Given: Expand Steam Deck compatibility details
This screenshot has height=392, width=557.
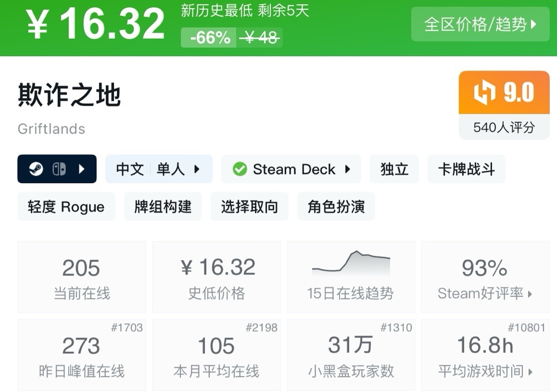Looking at the screenshot, I should pyautogui.click(x=348, y=169).
